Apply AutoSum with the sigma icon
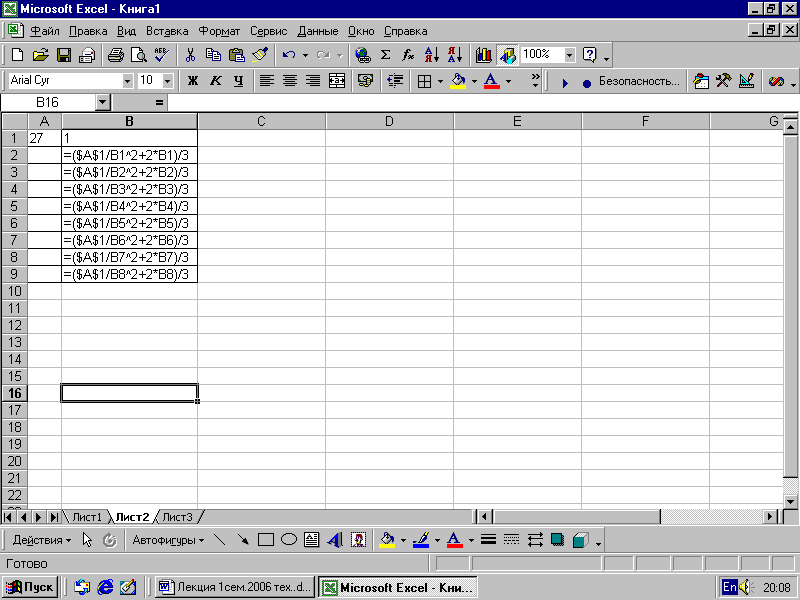800x600 pixels. click(x=386, y=55)
